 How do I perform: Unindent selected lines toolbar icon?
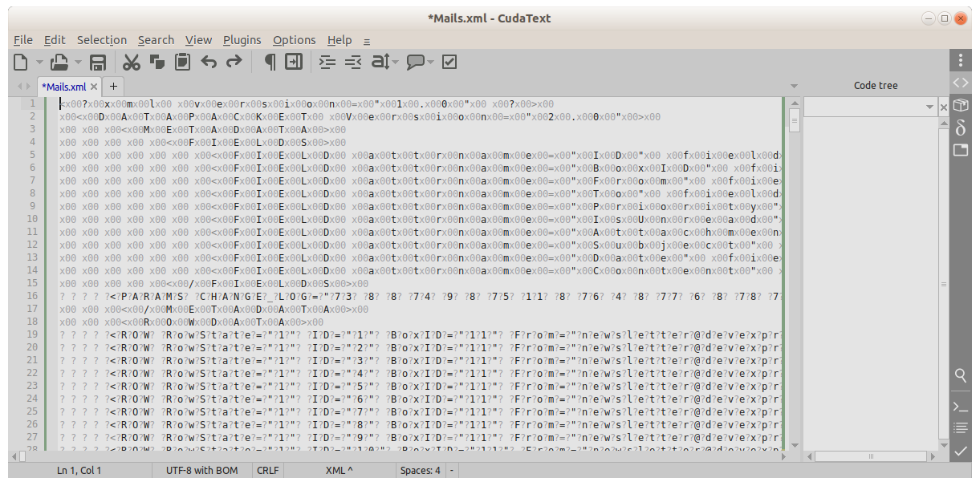point(353,62)
